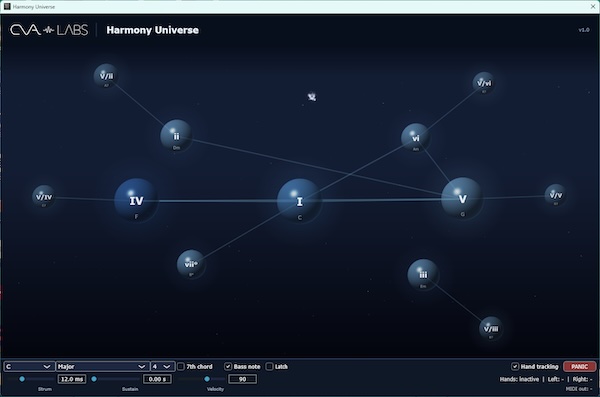Click the Harmony Universe window title icon
Image resolution: width=600 pixels, height=397 pixels.
(x=7, y=7)
